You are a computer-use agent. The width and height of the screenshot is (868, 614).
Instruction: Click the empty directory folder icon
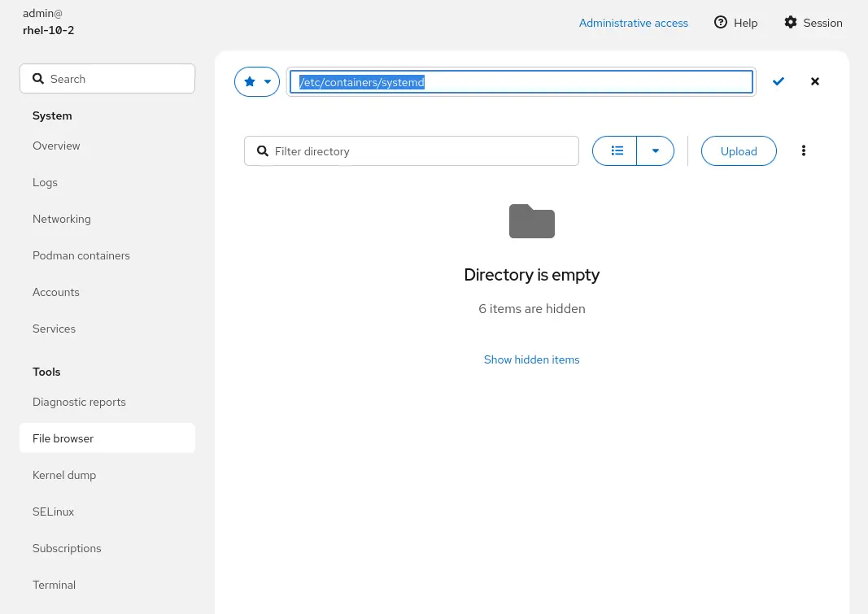(x=532, y=221)
